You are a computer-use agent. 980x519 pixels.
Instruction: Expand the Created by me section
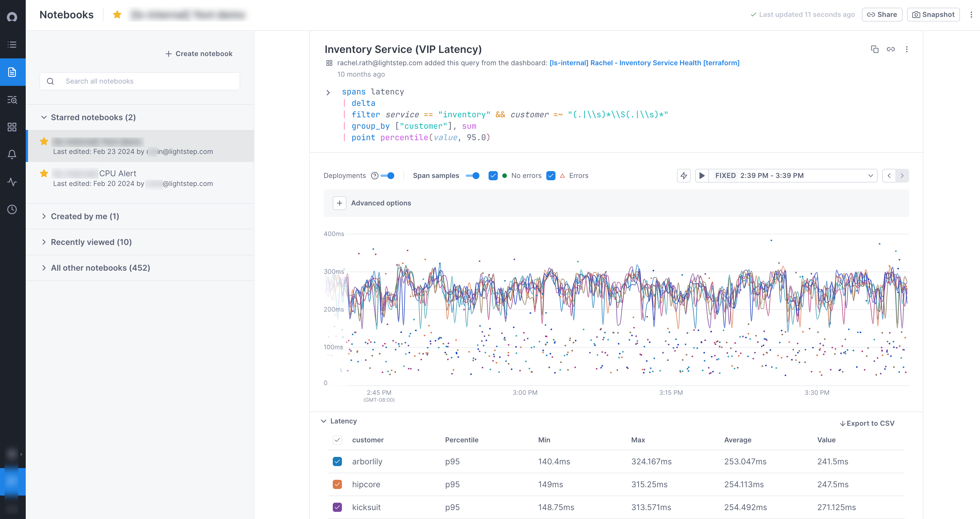click(x=85, y=216)
